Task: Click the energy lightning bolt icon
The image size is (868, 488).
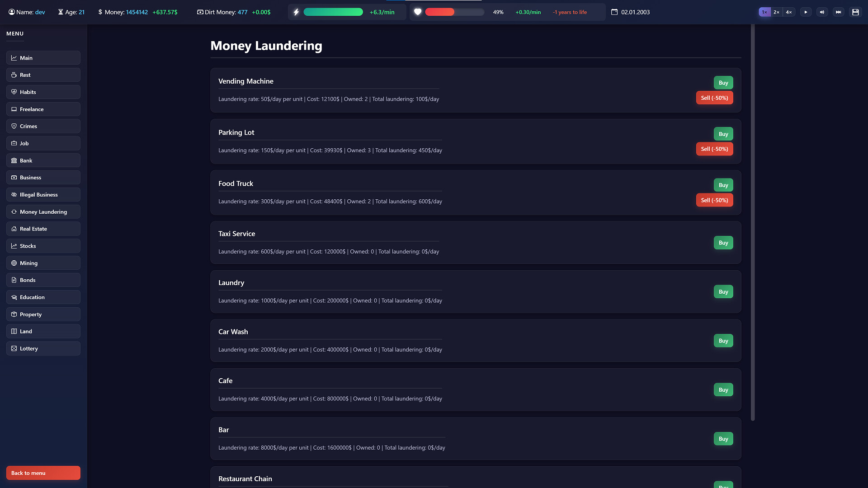Action: [x=296, y=12]
